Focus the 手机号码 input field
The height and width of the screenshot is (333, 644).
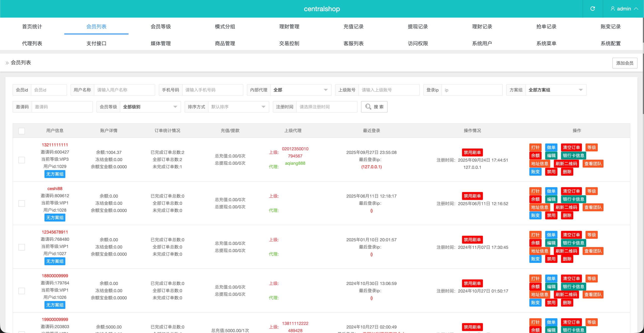click(x=212, y=90)
